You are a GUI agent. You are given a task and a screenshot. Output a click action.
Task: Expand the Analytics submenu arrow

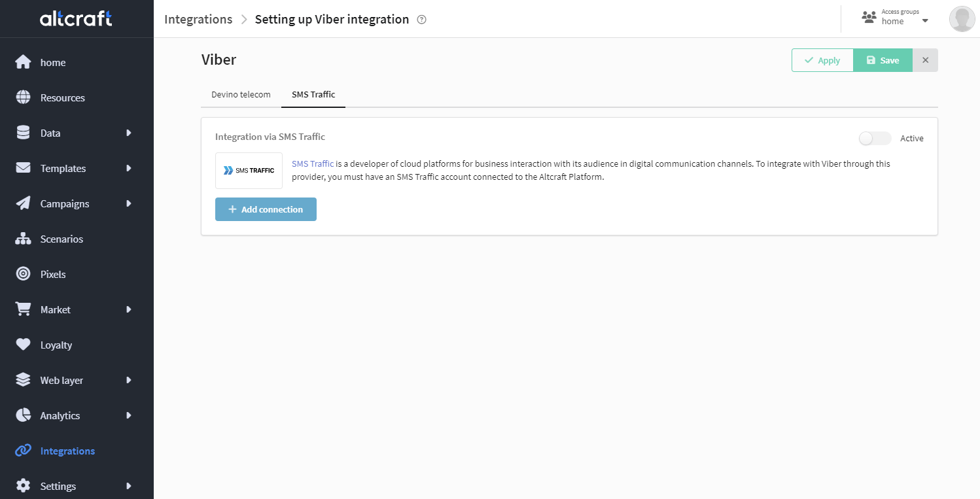129,415
